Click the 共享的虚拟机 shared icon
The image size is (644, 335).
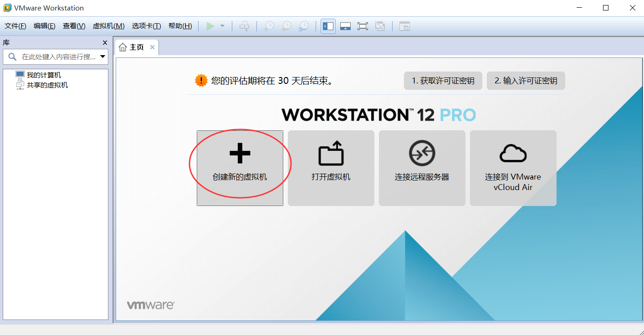point(20,85)
